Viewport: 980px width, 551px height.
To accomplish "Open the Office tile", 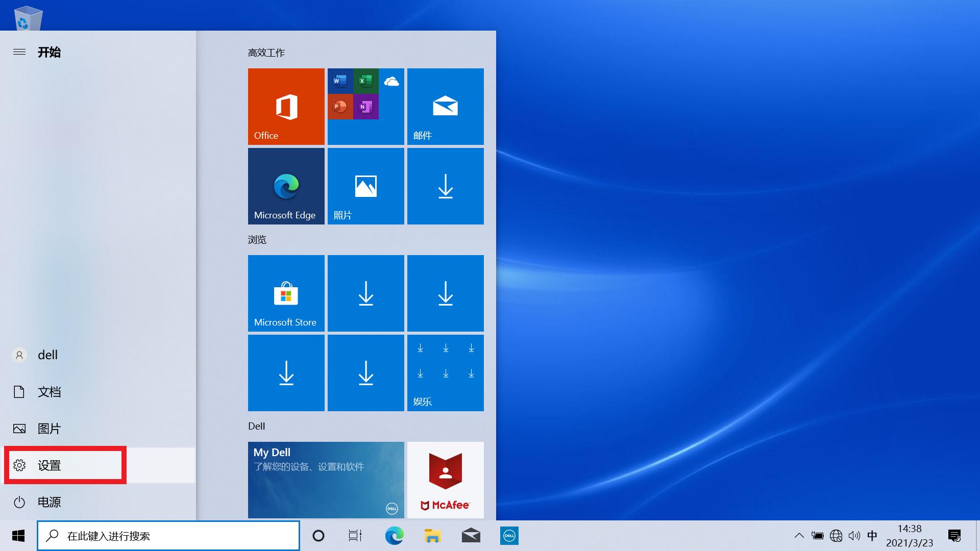I will [286, 106].
